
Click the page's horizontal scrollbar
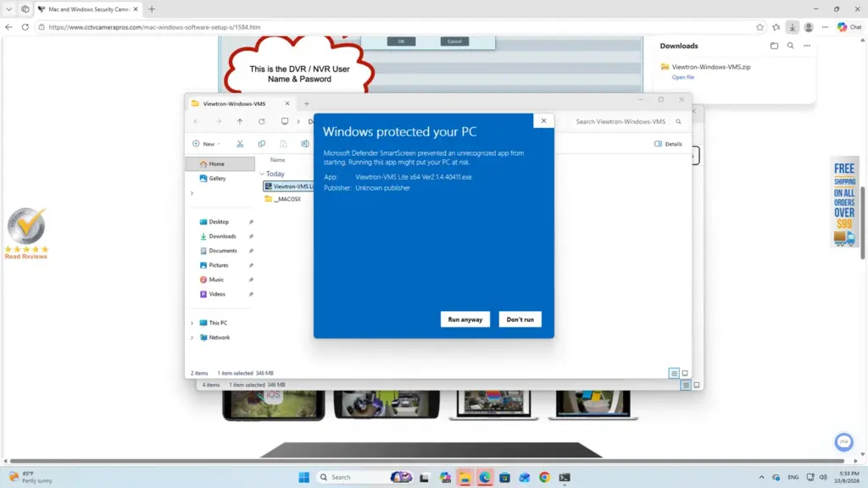[427, 461]
